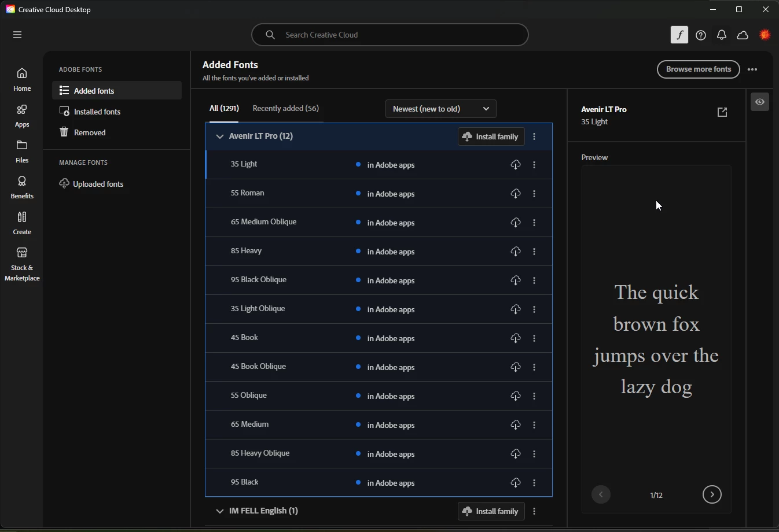Screen dimensions: 779x532
Task: Toggle the preview panel eye icon
Action: (760, 102)
